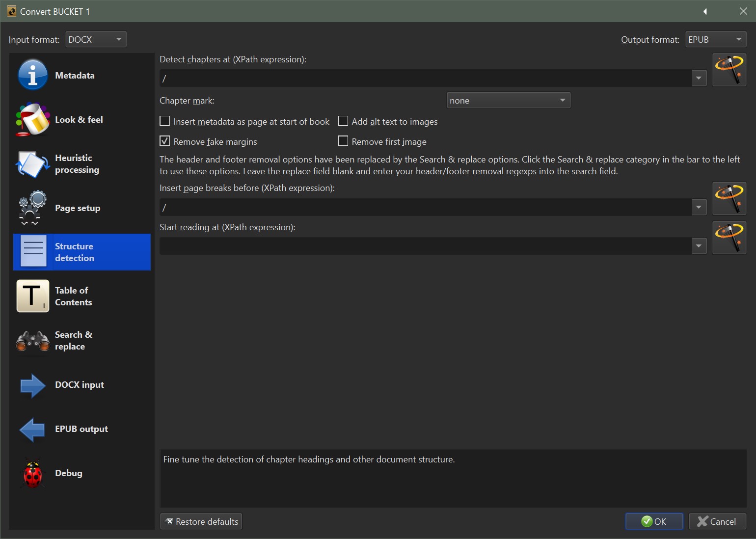Open the Debug ladybug icon
This screenshot has width=756, height=539.
[32, 473]
